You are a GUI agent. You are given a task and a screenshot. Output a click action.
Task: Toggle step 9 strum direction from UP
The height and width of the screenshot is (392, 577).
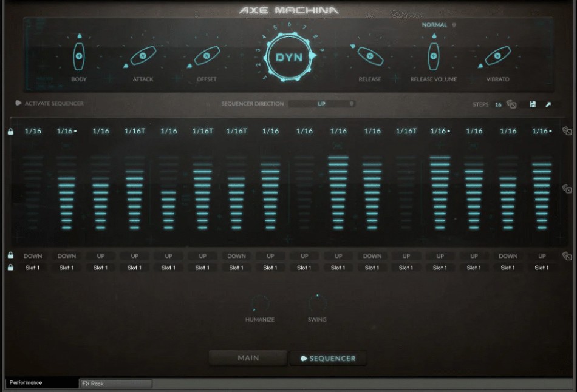click(304, 256)
